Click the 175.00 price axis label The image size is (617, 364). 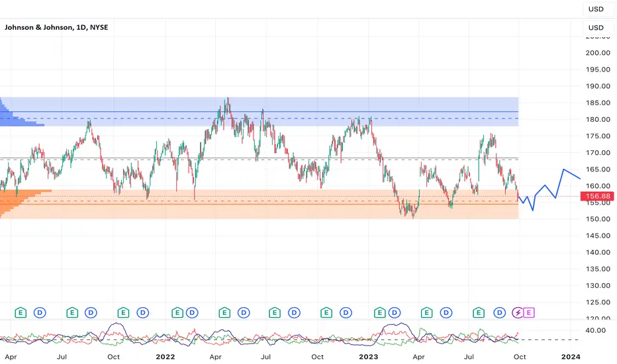(x=598, y=136)
